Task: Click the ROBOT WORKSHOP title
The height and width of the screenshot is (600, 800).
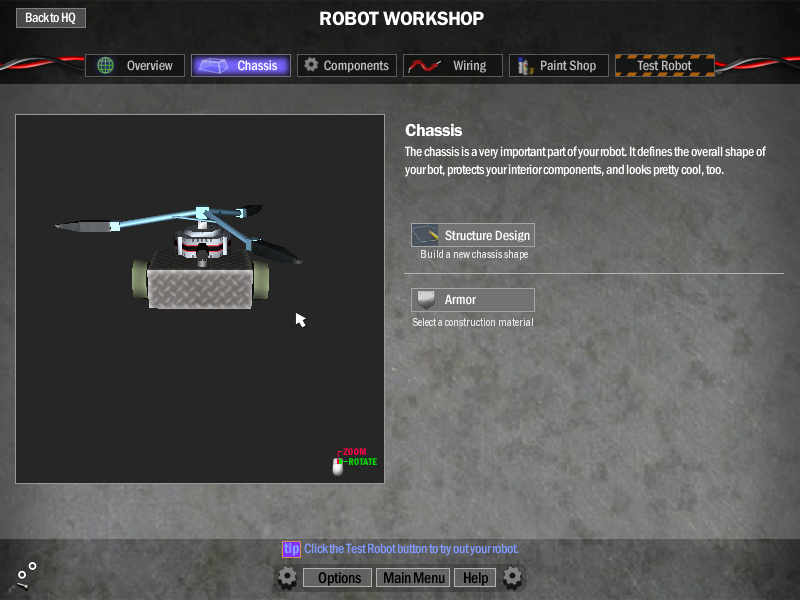Action: tap(402, 19)
